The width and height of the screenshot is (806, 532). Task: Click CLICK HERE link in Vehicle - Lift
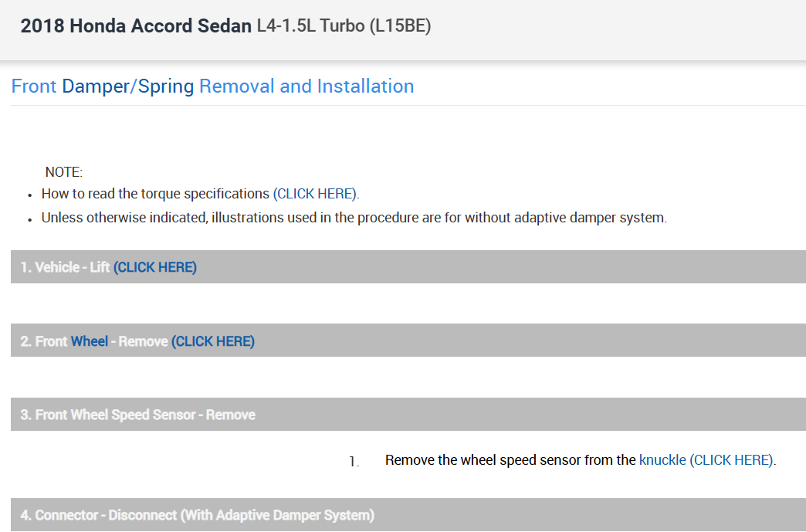pos(155,267)
